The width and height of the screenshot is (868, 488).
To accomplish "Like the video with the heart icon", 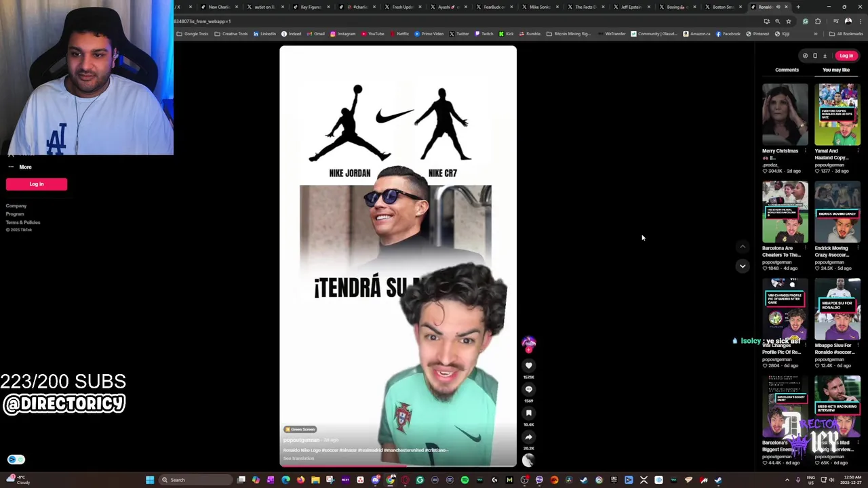I will (529, 365).
